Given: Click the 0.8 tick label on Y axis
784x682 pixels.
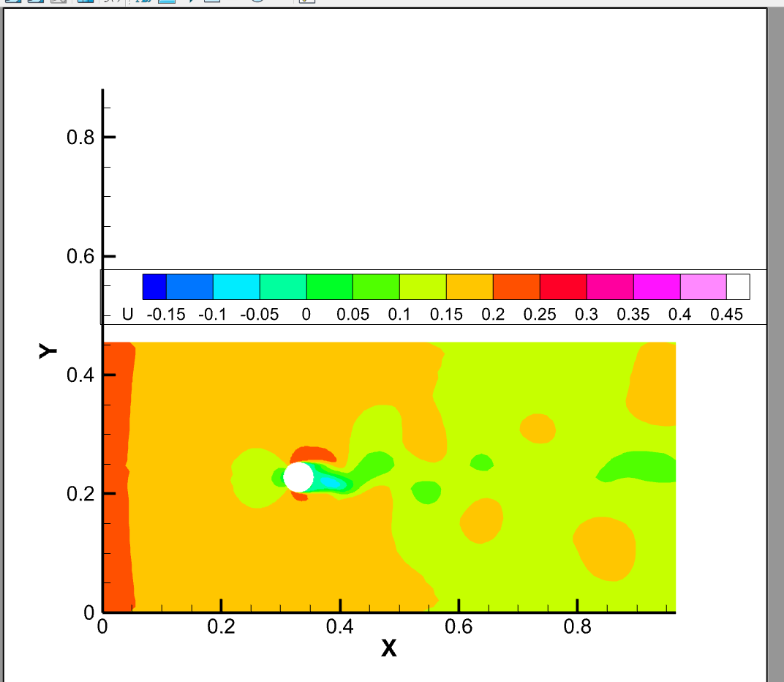Looking at the screenshot, I should click(x=80, y=137).
